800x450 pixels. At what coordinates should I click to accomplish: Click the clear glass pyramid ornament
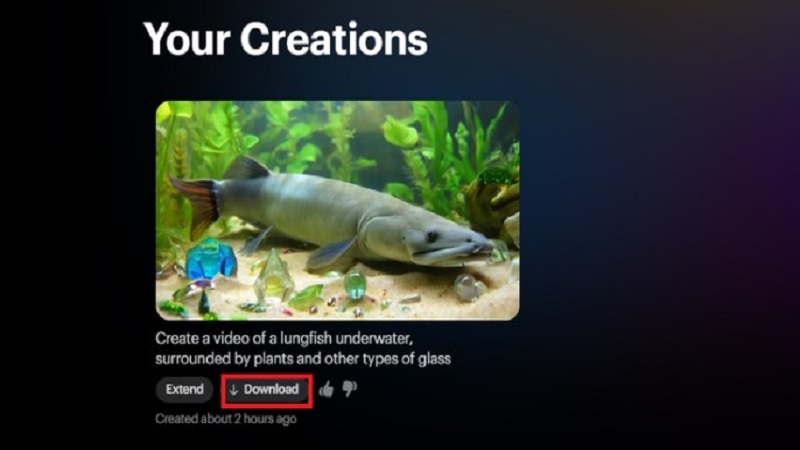273,276
